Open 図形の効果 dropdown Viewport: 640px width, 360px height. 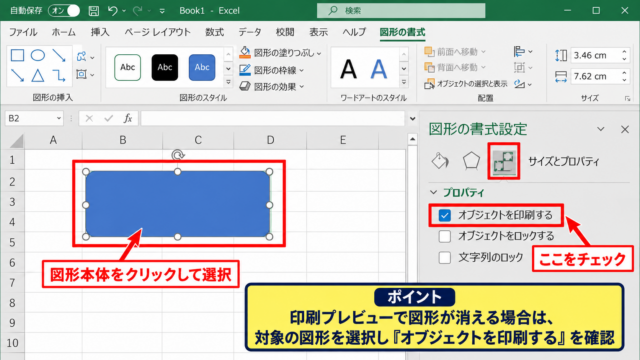tap(272, 87)
